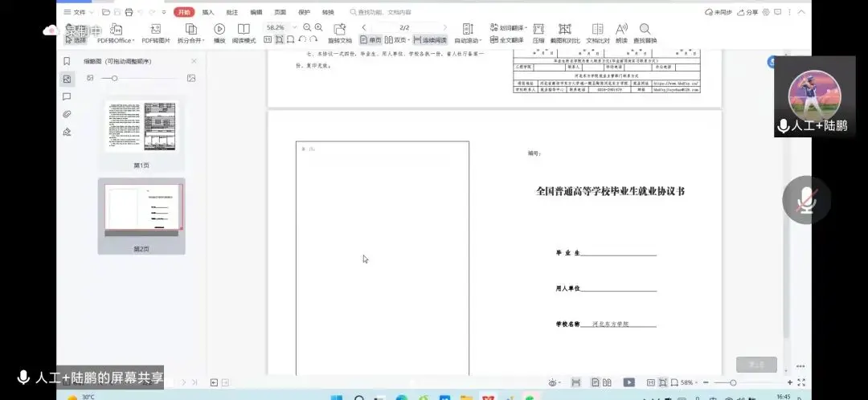Click the 2/2 page number field
This screenshot has width=868, height=400.
click(x=404, y=27)
